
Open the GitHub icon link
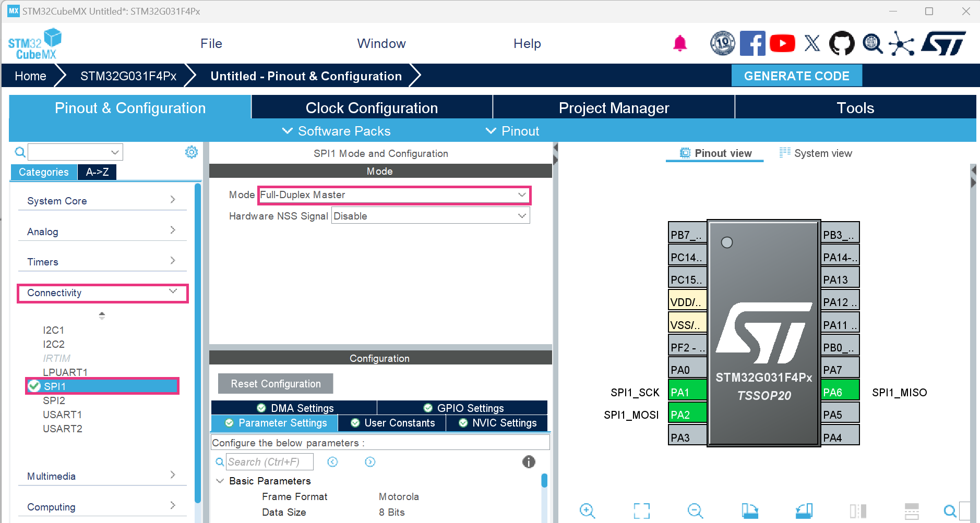pos(842,43)
